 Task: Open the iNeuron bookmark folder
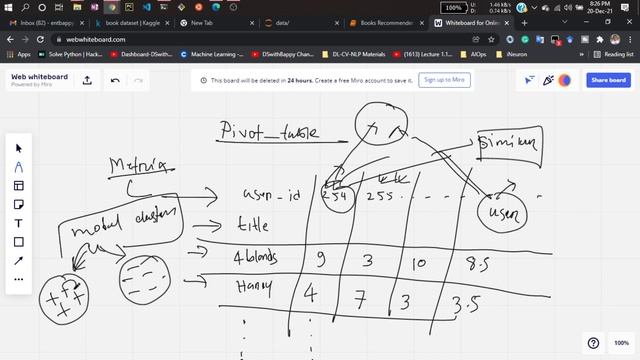click(x=511, y=54)
